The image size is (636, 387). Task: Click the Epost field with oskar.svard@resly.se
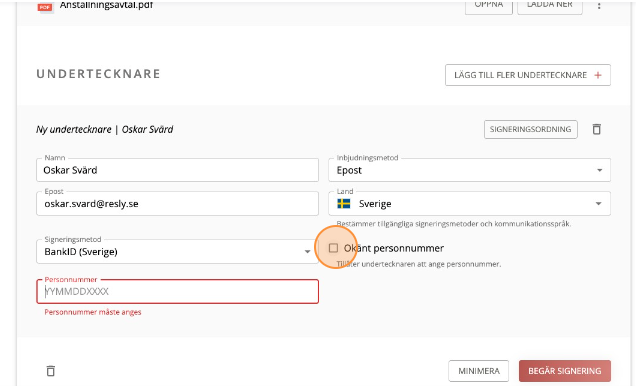177,204
